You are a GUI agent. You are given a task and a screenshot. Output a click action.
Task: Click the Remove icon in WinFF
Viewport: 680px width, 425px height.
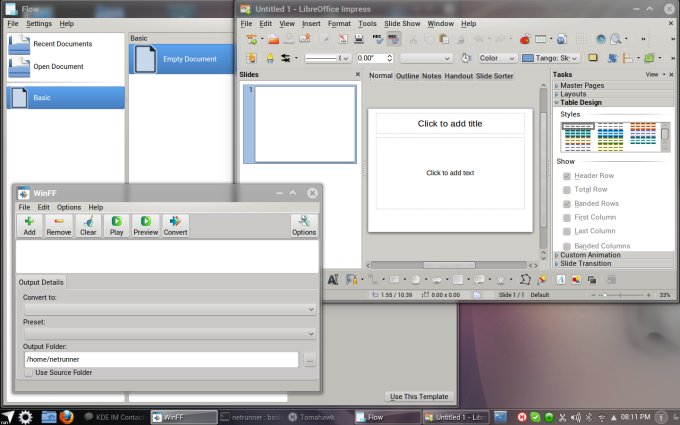(x=59, y=225)
